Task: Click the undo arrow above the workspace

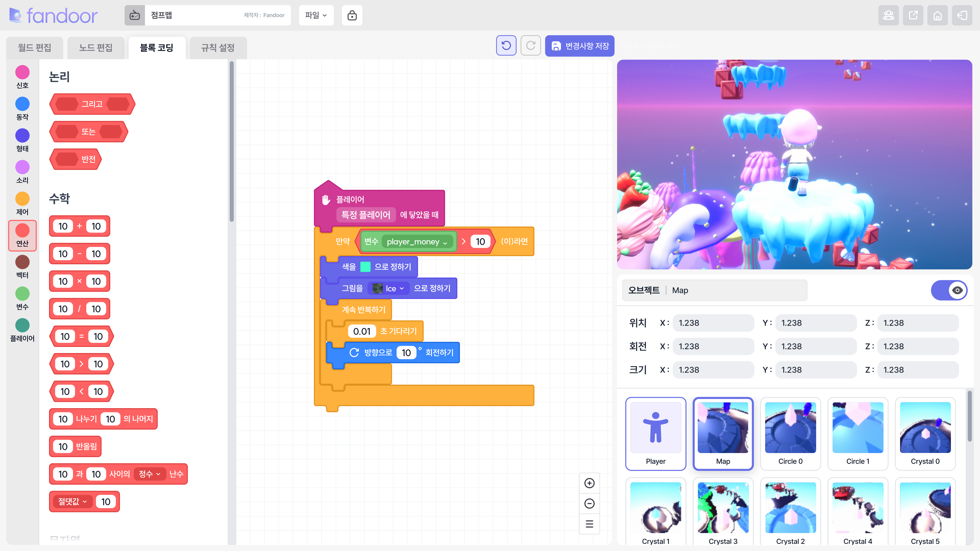Action: [x=506, y=46]
